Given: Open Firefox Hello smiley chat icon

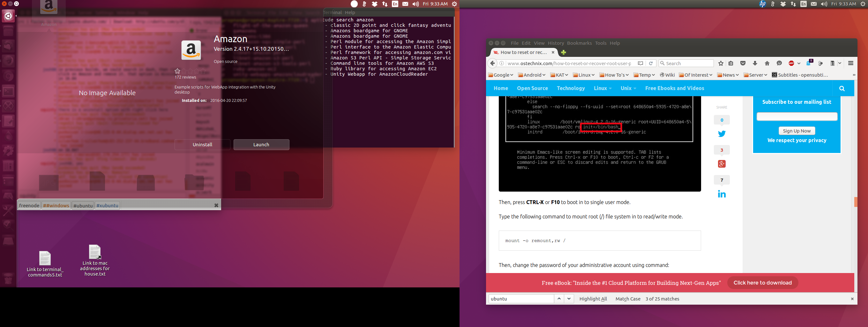Looking at the screenshot, I should [779, 63].
